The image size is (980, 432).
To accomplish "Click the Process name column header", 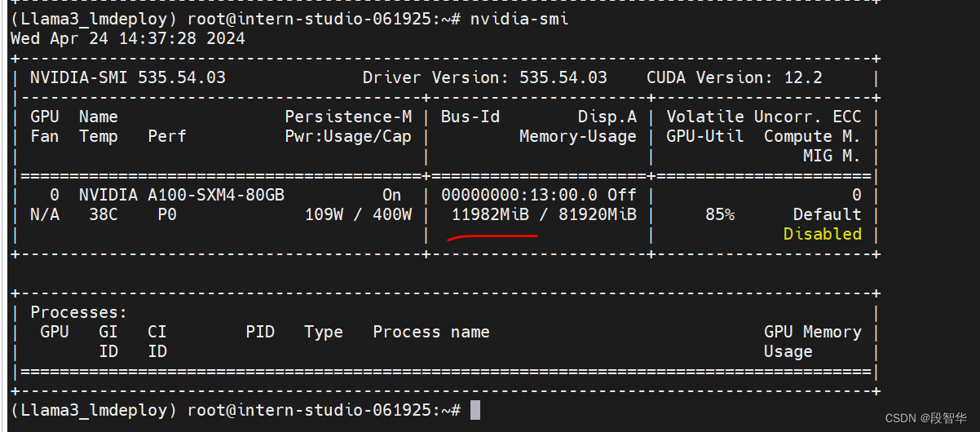I will click(x=431, y=332).
